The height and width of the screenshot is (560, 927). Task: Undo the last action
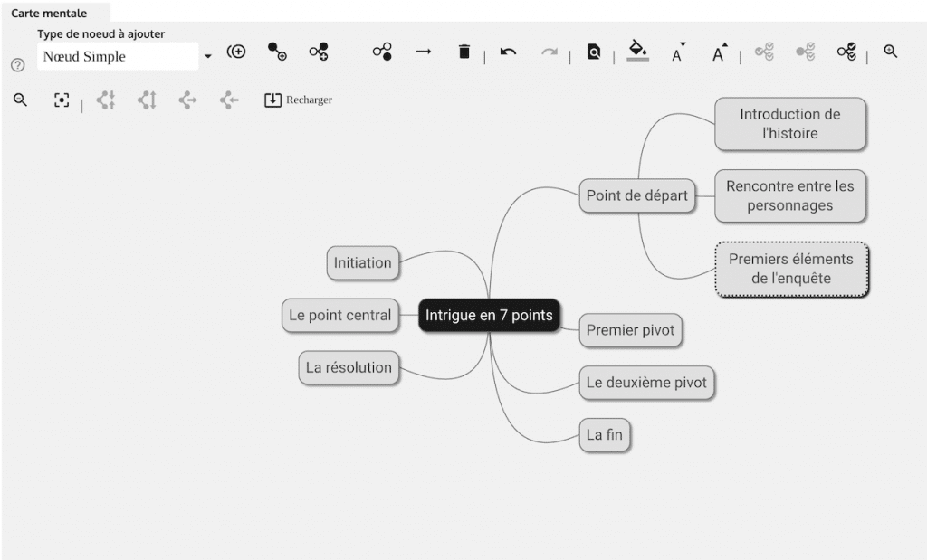click(509, 52)
